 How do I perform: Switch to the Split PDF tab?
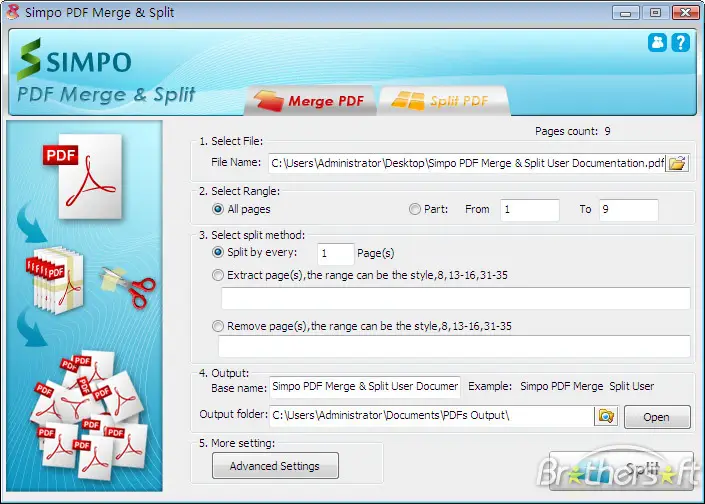(x=443, y=101)
